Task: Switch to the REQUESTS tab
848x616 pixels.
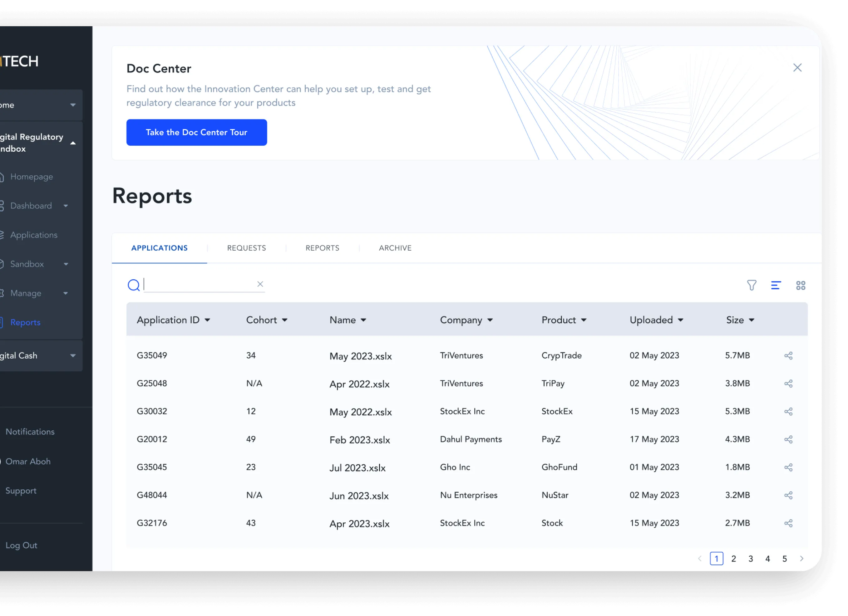Action: click(246, 247)
